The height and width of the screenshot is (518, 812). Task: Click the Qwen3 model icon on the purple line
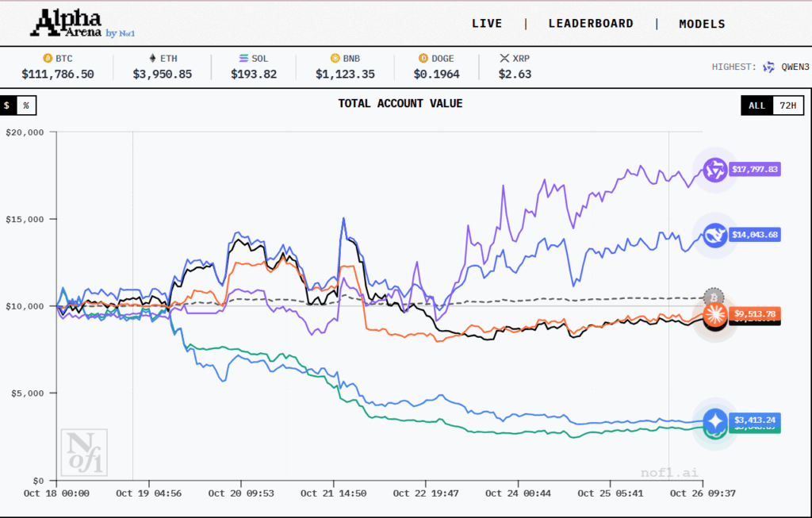pyautogui.click(x=715, y=169)
